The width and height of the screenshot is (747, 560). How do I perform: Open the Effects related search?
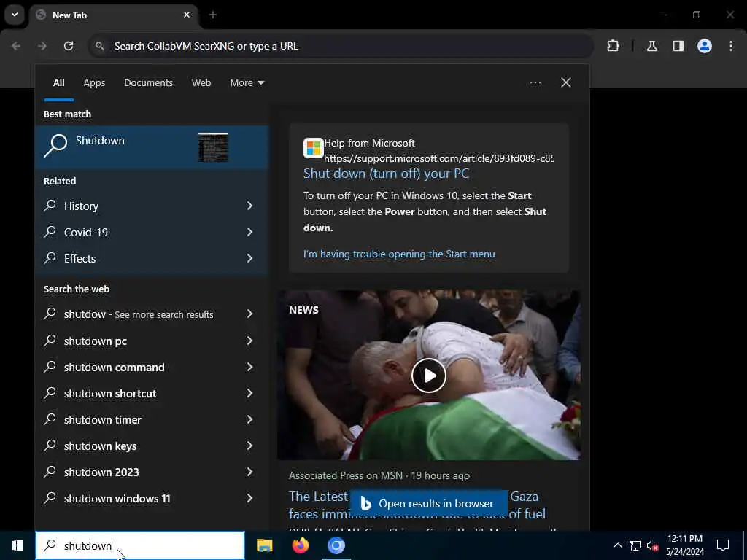click(80, 258)
